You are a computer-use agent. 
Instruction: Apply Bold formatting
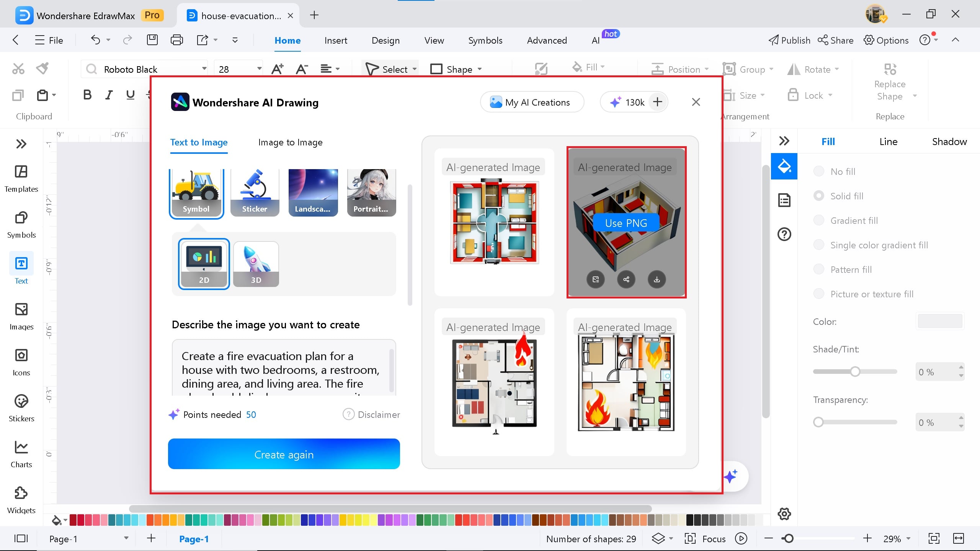[87, 95]
